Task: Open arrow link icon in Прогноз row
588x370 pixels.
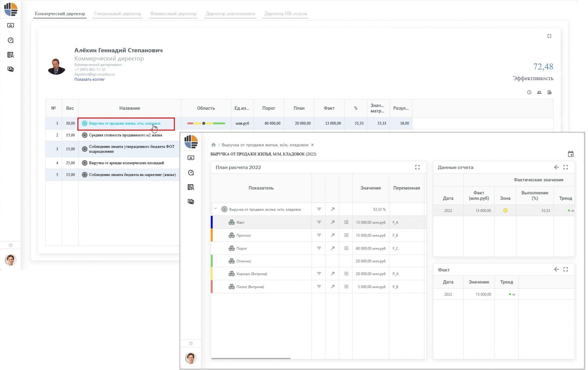Action: (332, 235)
